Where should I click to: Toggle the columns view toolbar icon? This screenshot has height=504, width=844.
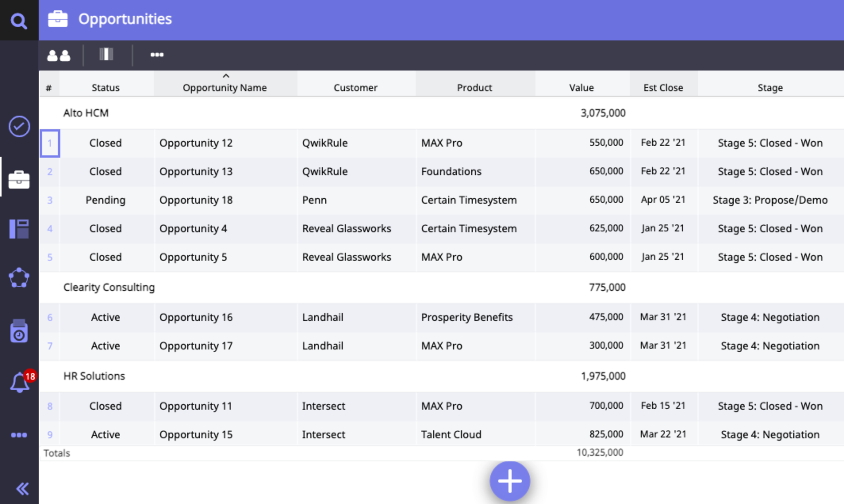click(106, 54)
